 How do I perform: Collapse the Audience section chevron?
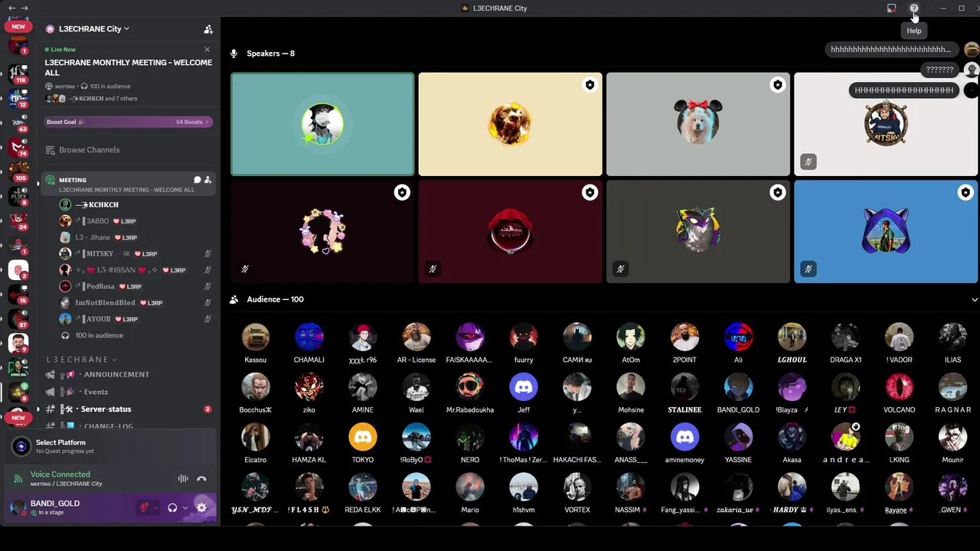[x=974, y=300]
